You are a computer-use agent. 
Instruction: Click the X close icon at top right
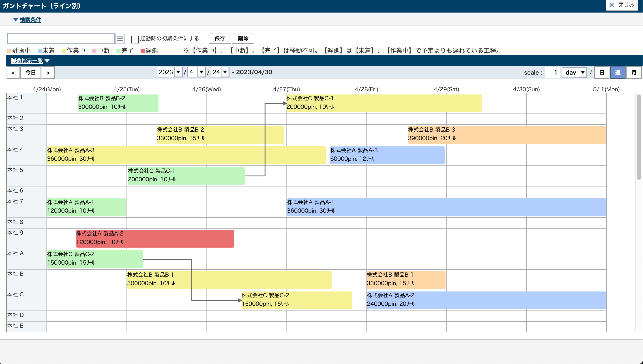[x=611, y=5]
